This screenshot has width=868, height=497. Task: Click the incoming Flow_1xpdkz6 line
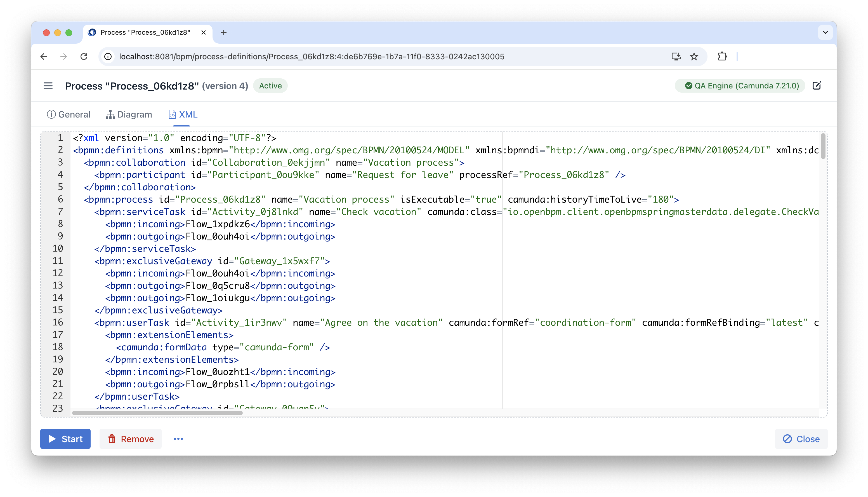coord(220,224)
